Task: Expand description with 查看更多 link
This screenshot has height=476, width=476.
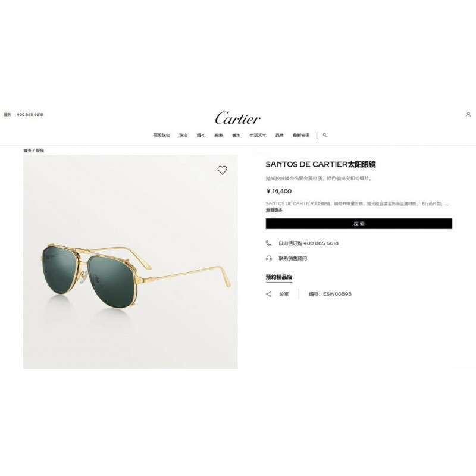Action: point(274,210)
